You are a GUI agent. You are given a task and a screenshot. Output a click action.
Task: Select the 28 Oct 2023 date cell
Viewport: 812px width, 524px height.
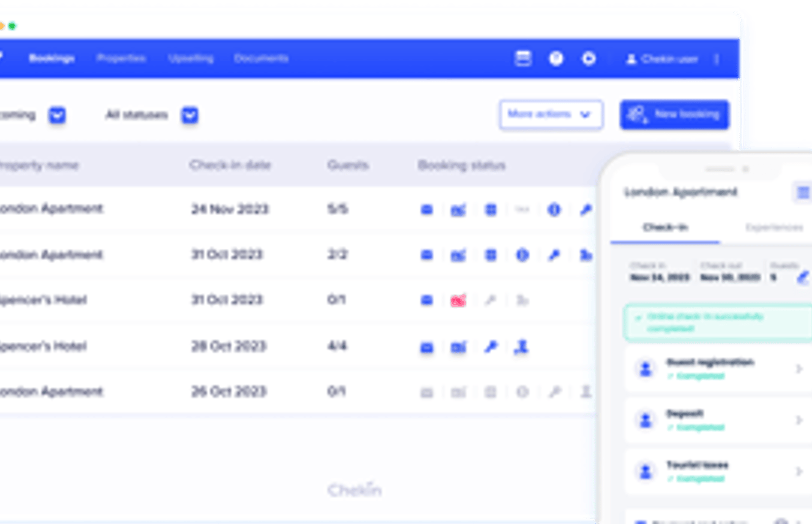point(228,346)
